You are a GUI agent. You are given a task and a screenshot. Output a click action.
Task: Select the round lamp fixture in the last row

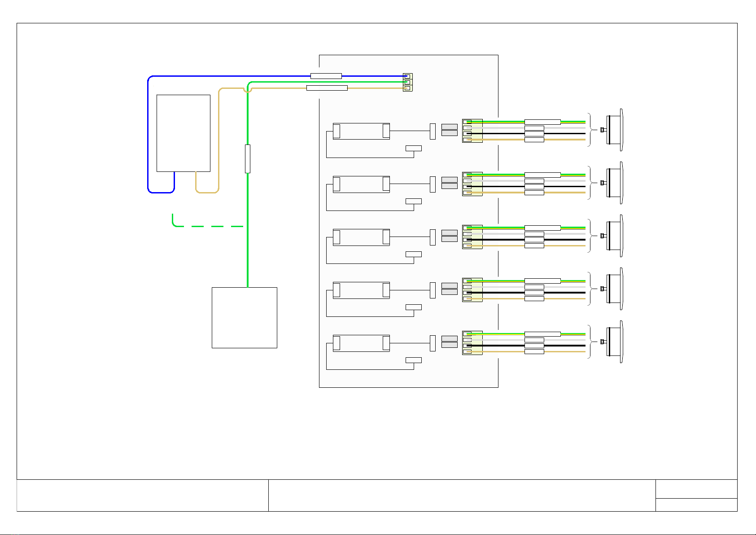coord(614,342)
